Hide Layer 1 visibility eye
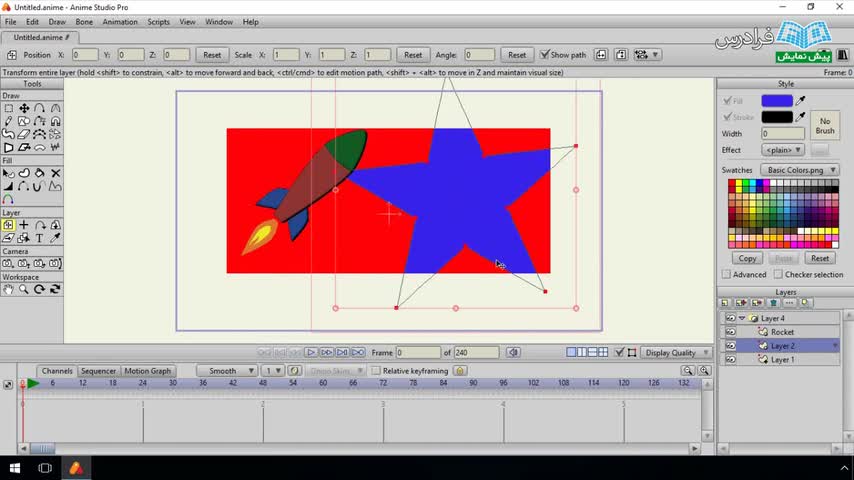This screenshot has height=480, width=854. tap(730, 360)
